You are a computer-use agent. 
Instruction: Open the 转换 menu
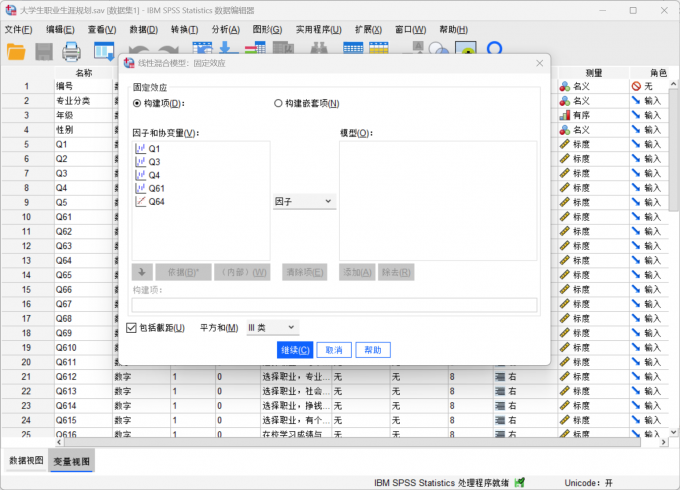(185, 29)
